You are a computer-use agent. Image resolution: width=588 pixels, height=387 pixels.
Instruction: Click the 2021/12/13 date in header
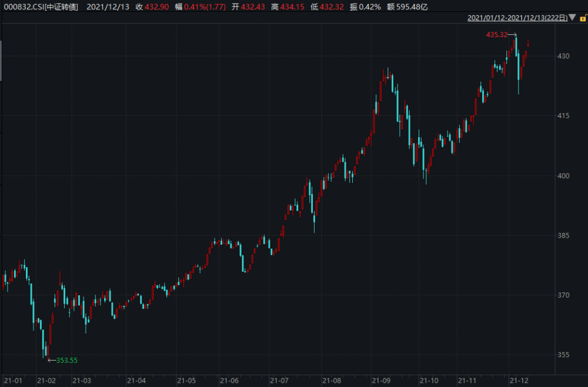tap(108, 6)
